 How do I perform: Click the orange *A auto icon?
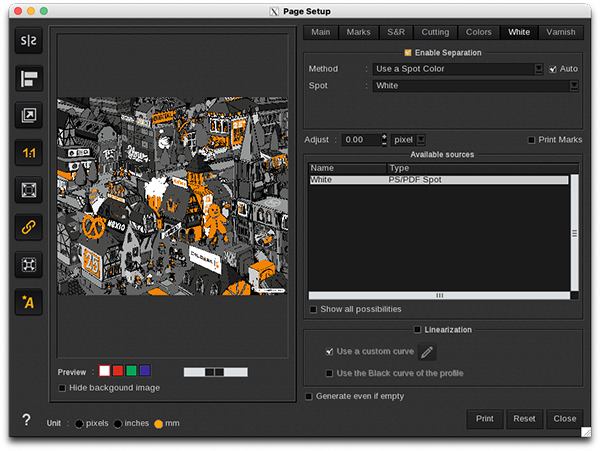coord(28,302)
